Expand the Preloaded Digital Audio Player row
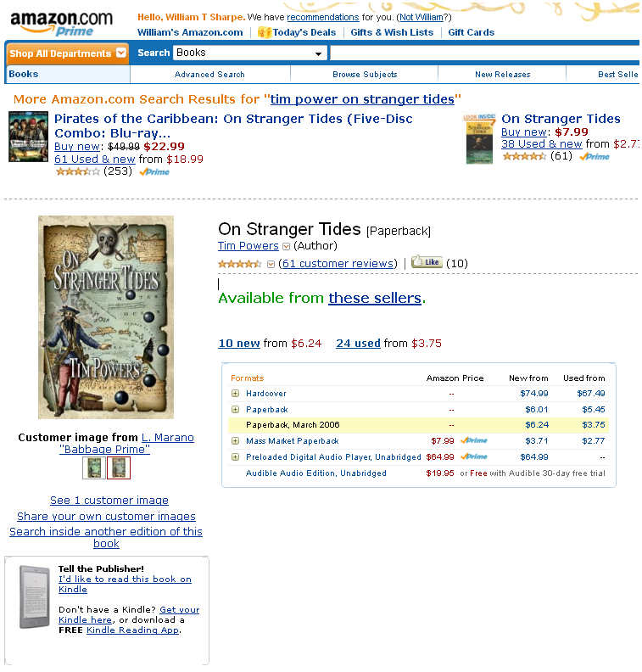The height and width of the screenshot is (672, 642). (235, 456)
